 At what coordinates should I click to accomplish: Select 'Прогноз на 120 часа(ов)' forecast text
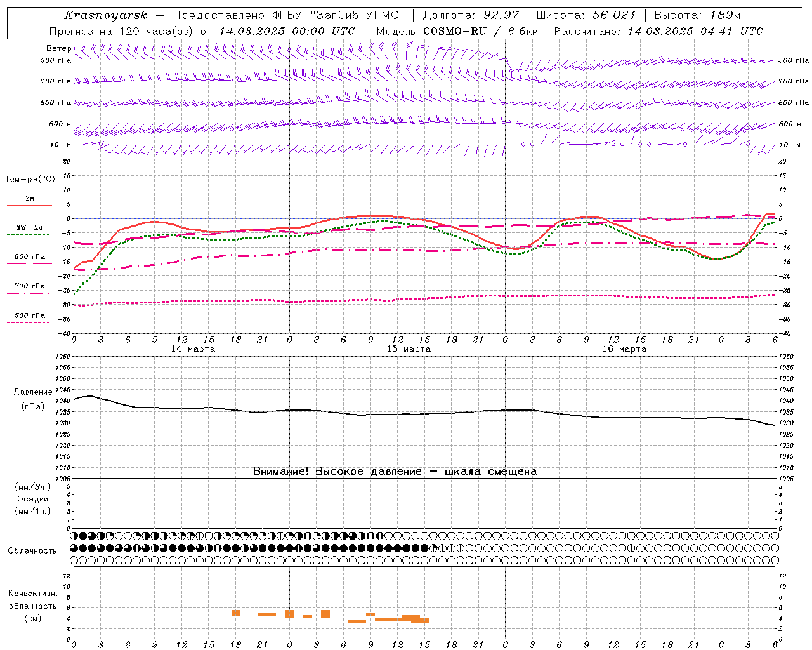click(122, 31)
